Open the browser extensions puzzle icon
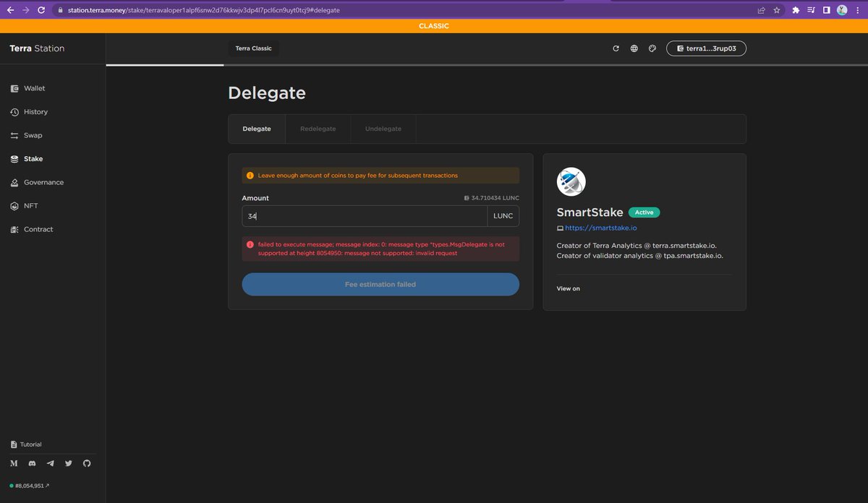 point(796,10)
